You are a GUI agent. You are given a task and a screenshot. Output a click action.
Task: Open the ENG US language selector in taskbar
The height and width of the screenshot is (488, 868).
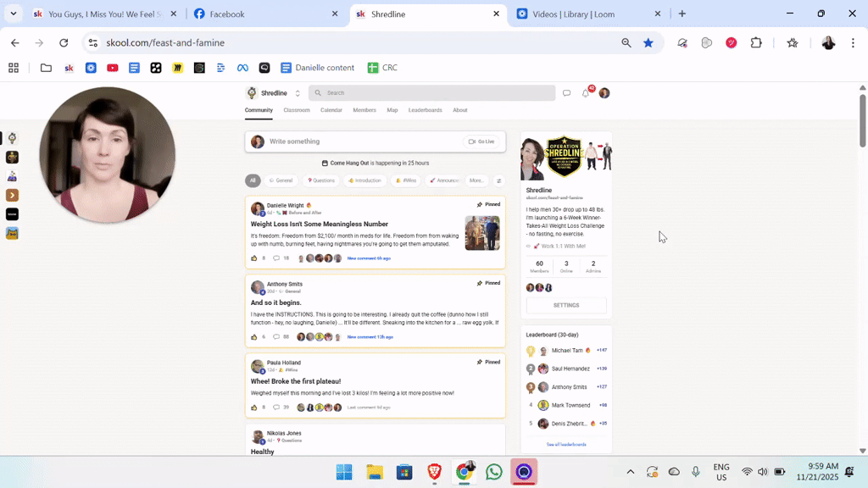[721, 472]
